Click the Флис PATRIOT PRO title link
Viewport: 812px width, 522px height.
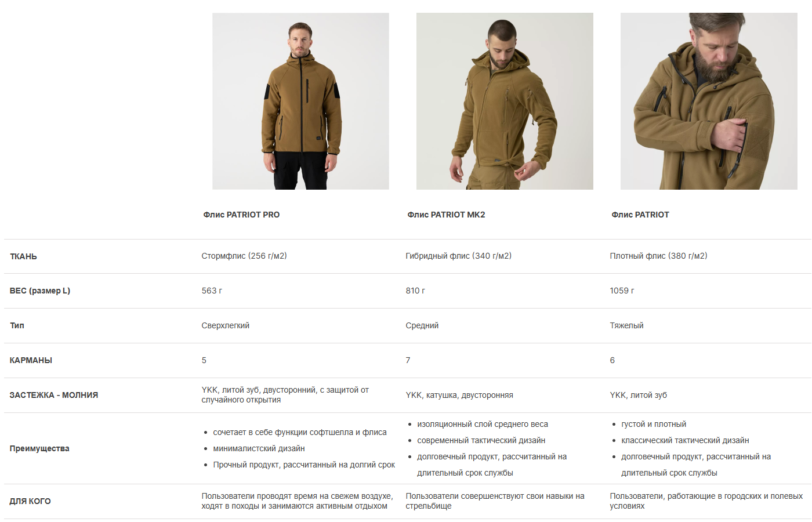[x=241, y=215]
